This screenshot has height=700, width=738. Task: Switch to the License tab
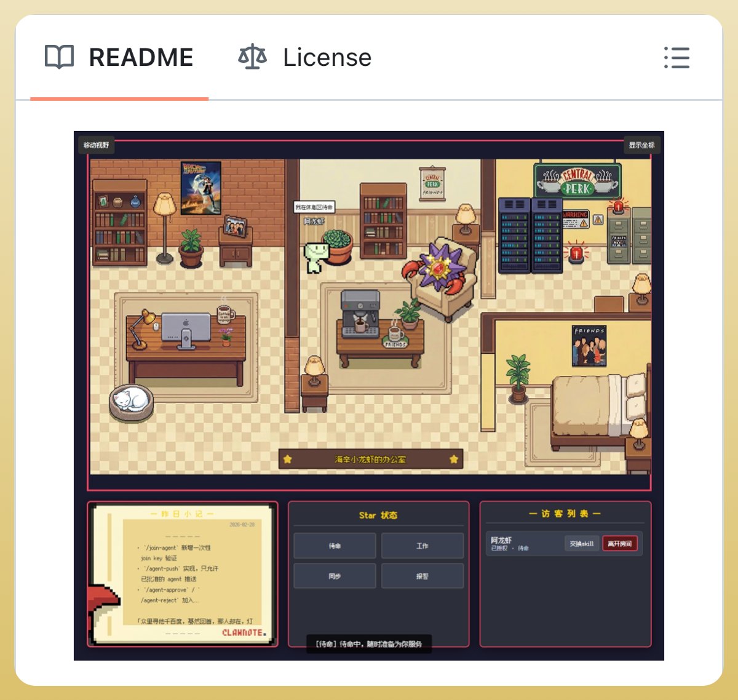pos(305,57)
